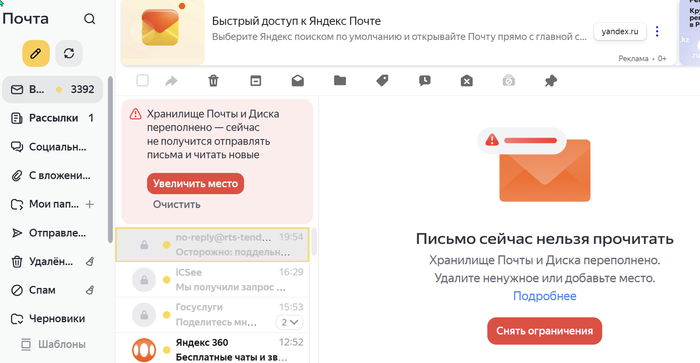Click Увеличить место red button
The width and height of the screenshot is (700, 363).
click(x=196, y=184)
